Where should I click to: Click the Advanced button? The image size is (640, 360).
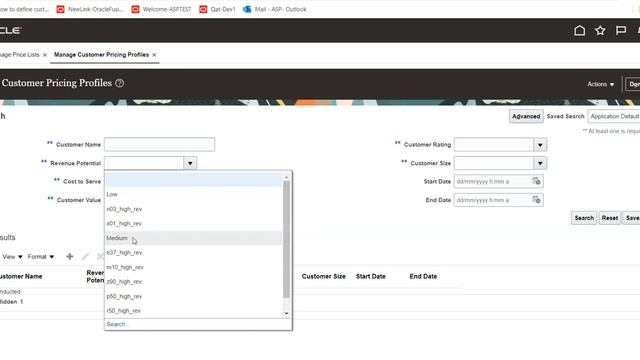click(526, 116)
